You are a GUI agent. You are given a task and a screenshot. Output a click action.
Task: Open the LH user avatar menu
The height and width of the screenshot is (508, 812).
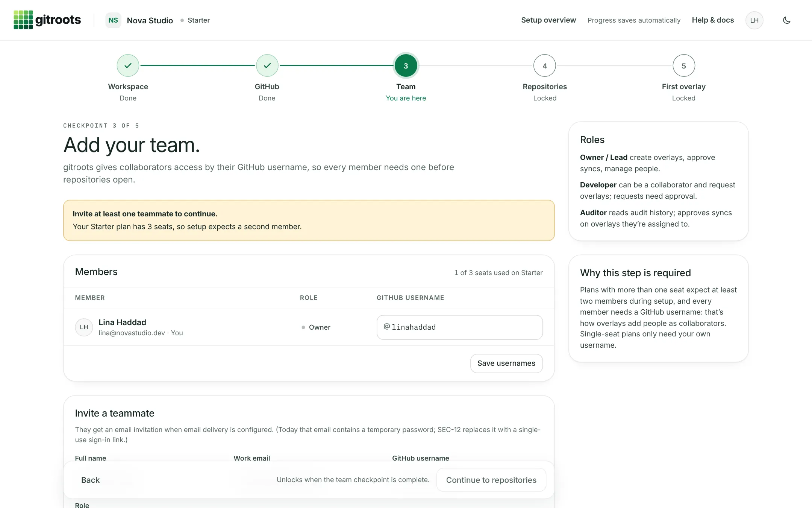pos(754,20)
